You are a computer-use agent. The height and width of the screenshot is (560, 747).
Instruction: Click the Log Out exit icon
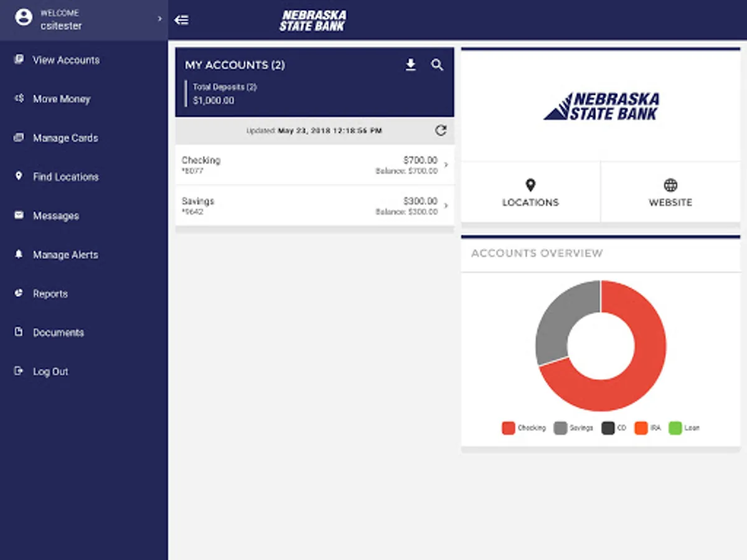(x=19, y=371)
